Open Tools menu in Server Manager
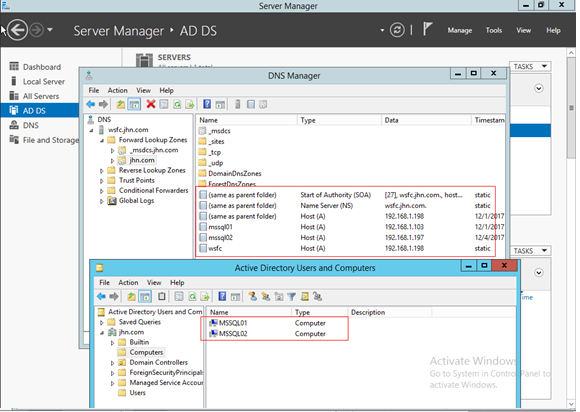The width and height of the screenshot is (580, 412). coord(494,30)
